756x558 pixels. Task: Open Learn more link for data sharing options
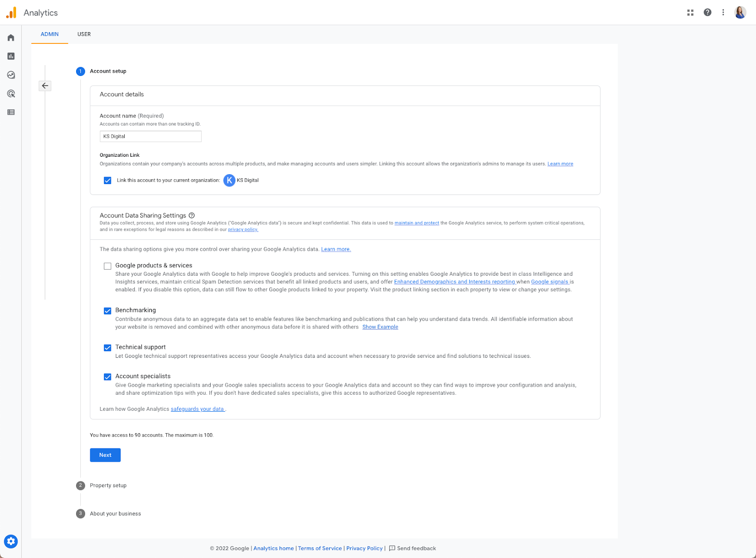336,249
